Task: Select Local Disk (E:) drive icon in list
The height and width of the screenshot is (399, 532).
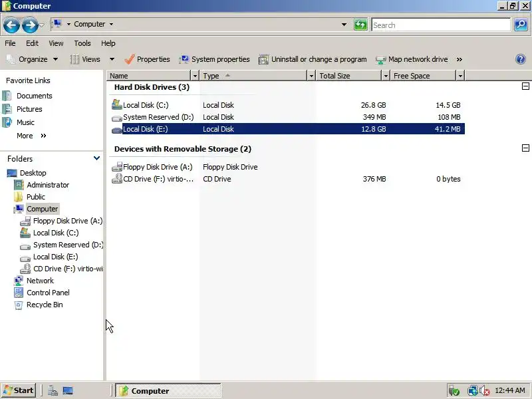Action: pos(117,130)
